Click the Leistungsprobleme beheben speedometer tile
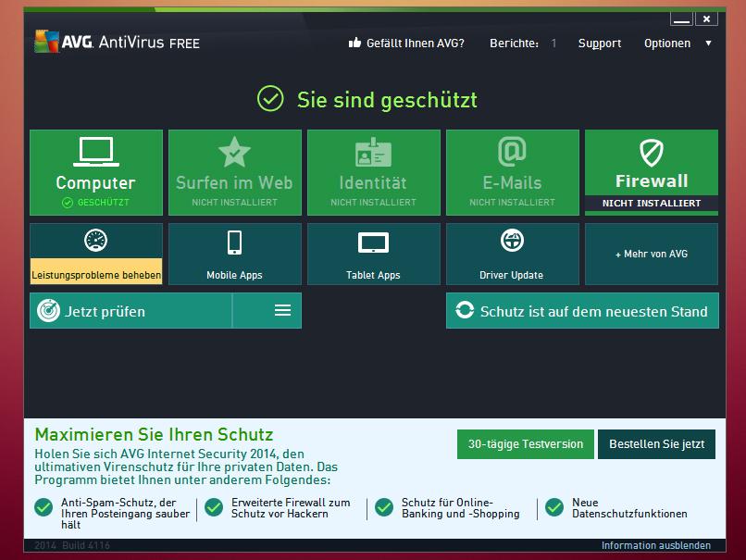The height and width of the screenshot is (560, 746). 96,254
